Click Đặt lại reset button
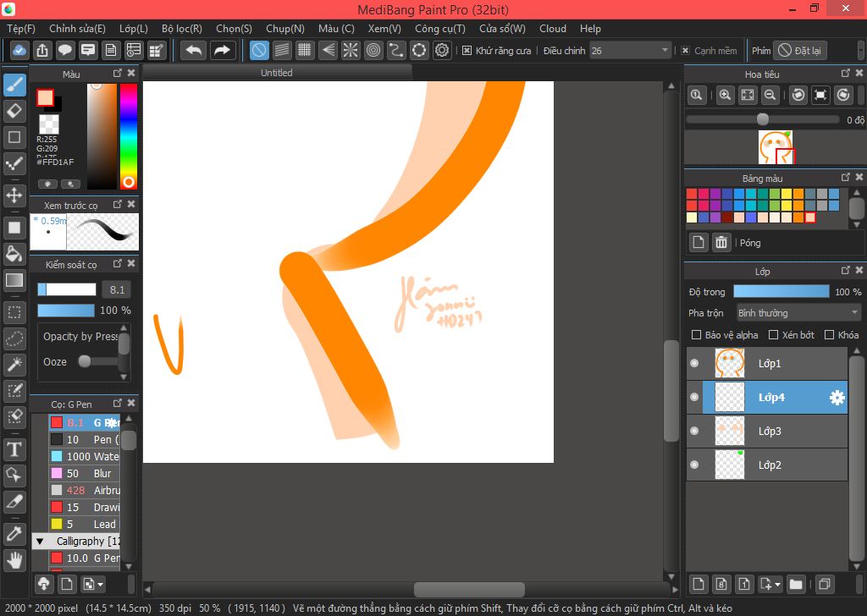The width and height of the screenshot is (867, 616). 799,50
